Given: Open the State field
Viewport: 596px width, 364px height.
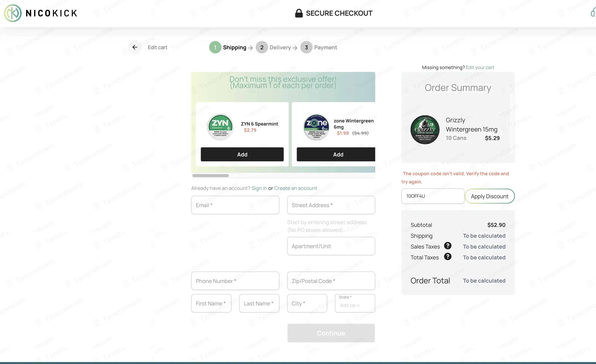Looking at the screenshot, I should pyautogui.click(x=355, y=303).
